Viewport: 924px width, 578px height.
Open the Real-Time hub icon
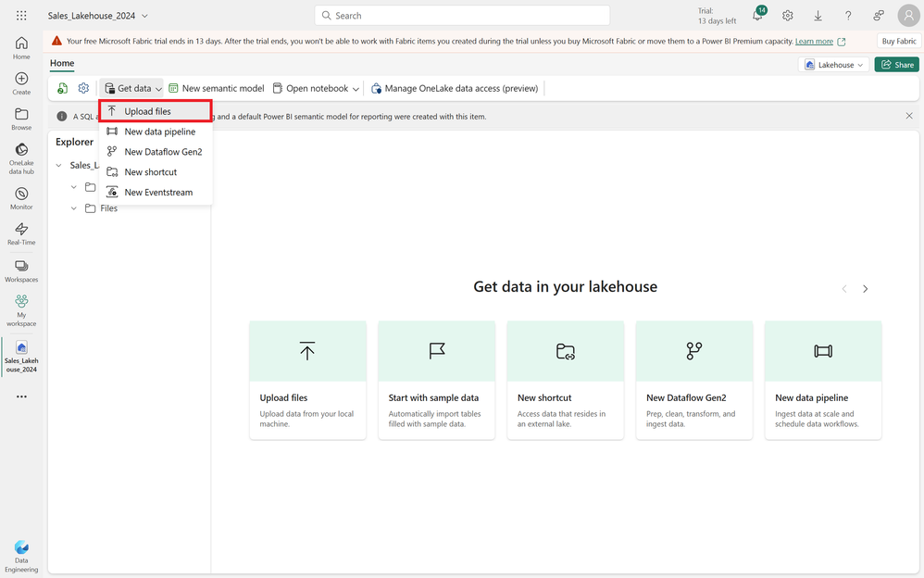pyautogui.click(x=21, y=233)
